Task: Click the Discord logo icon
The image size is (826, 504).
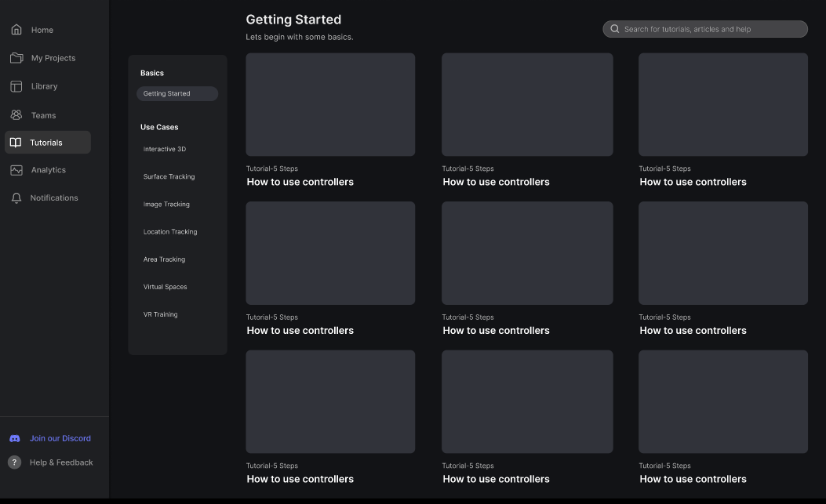Action: (x=15, y=439)
